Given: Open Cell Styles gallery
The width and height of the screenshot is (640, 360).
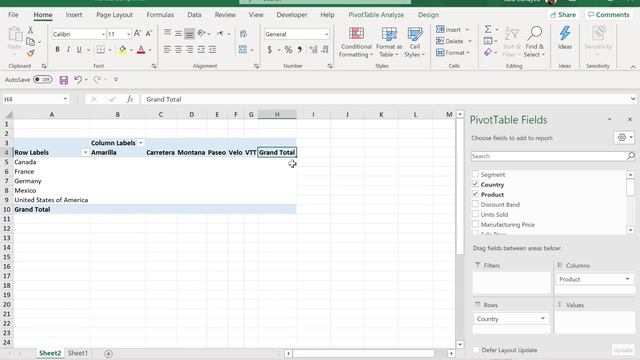Looking at the screenshot, I should [x=415, y=42].
